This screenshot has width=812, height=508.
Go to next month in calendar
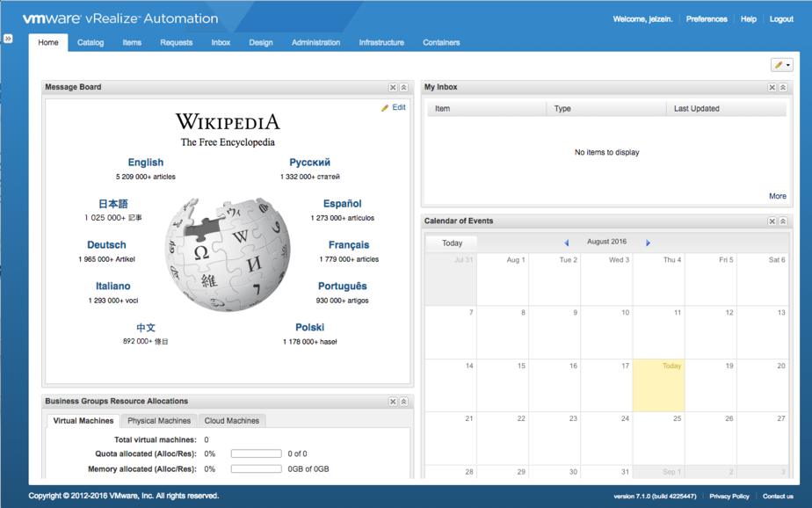[x=649, y=243]
